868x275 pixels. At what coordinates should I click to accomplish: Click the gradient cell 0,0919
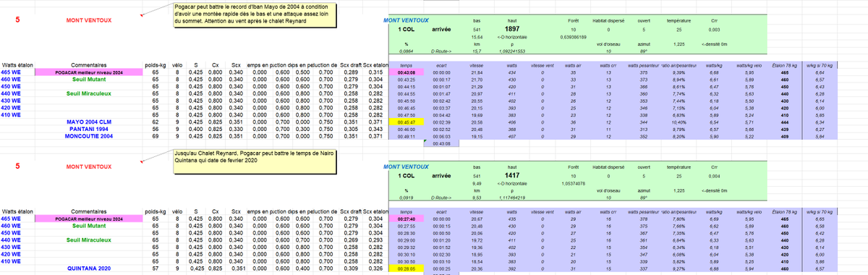[407, 197]
